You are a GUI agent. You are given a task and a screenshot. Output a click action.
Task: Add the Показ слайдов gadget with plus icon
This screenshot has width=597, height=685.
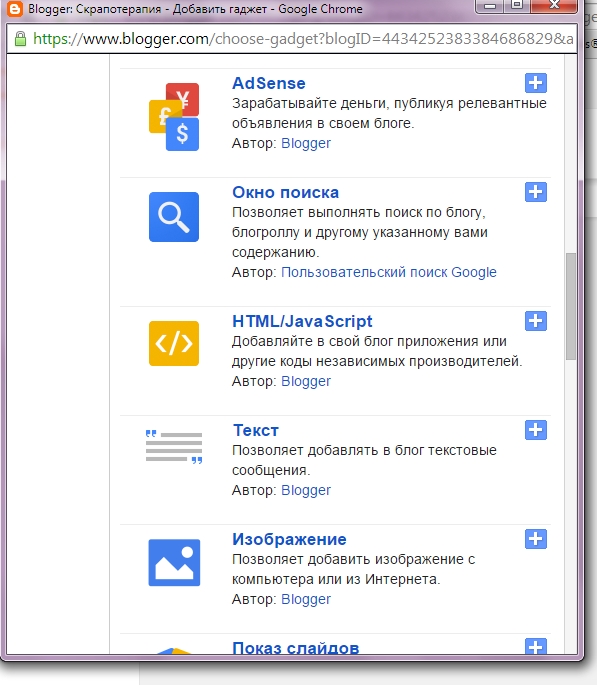pyautogui.click(x=536, y=646)
